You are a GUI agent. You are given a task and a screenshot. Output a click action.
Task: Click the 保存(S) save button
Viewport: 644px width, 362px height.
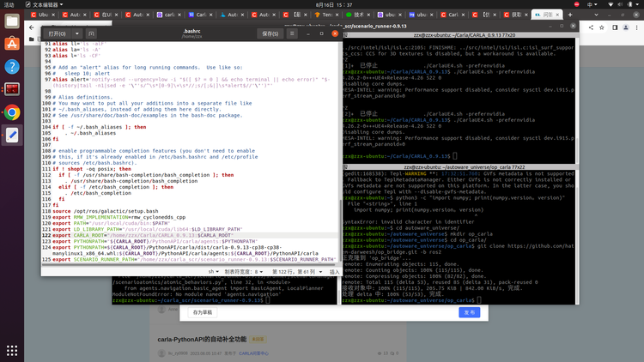pos(270,33)
